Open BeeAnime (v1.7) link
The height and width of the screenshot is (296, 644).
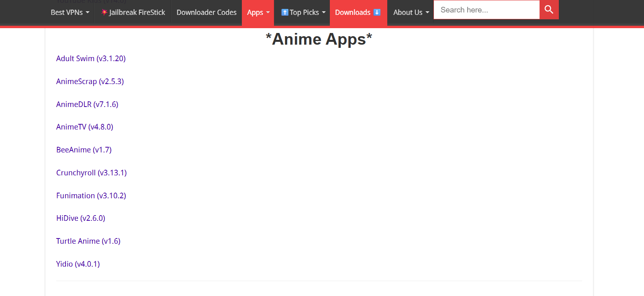[x=84, y=150]
